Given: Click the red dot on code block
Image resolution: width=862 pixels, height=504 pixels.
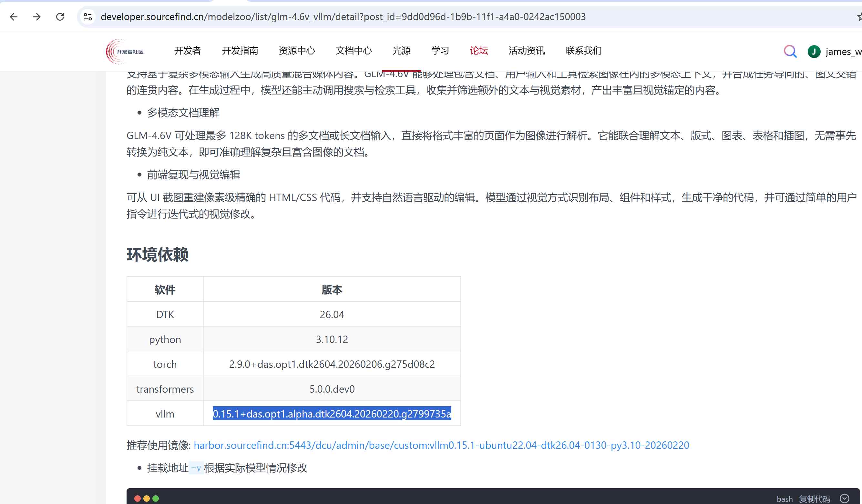Looking at the screenshot, I should click(x=138, y=498).
